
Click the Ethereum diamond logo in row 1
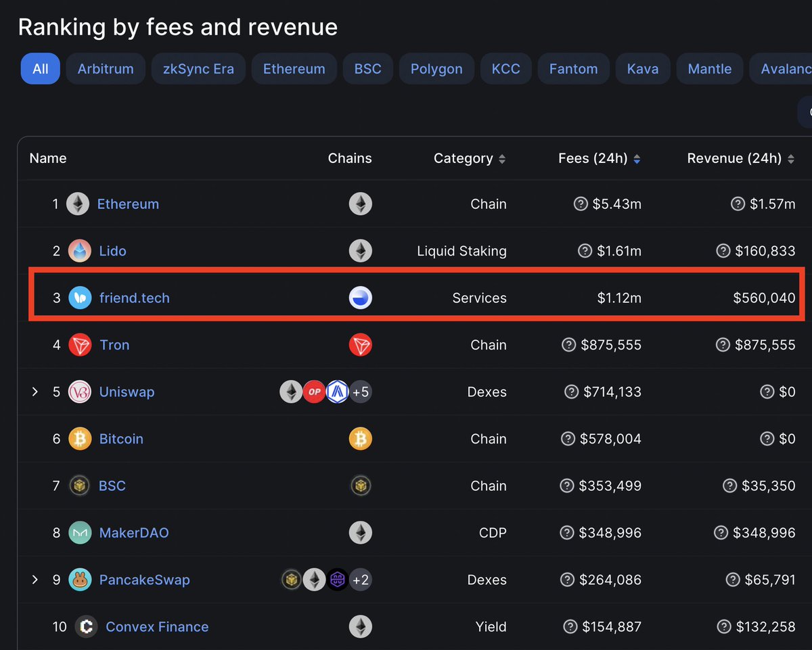pos(77,204)
